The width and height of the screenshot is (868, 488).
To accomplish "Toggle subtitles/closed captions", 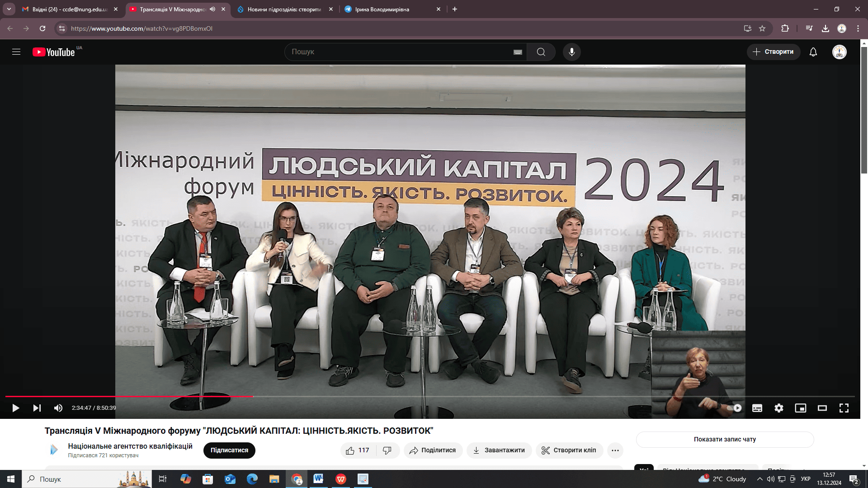I will click(757, 408).
